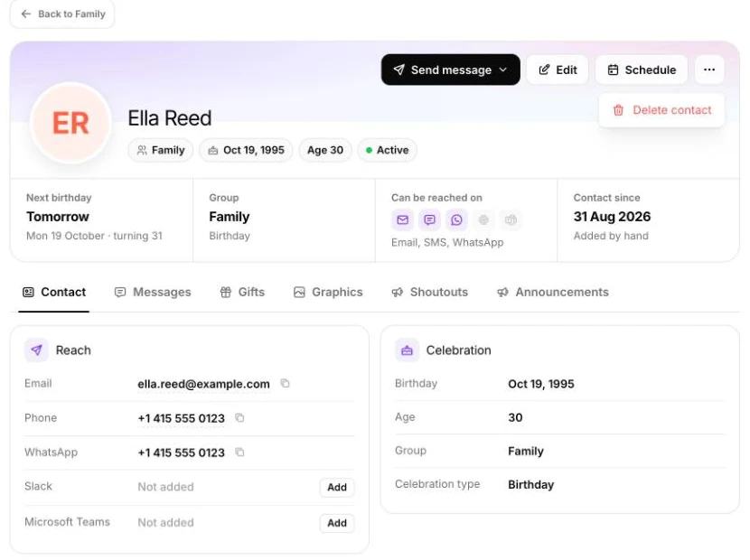This screenshot has height=560, width=750.
Task: Click the "Added by hand" text
Action: [611, 236]
